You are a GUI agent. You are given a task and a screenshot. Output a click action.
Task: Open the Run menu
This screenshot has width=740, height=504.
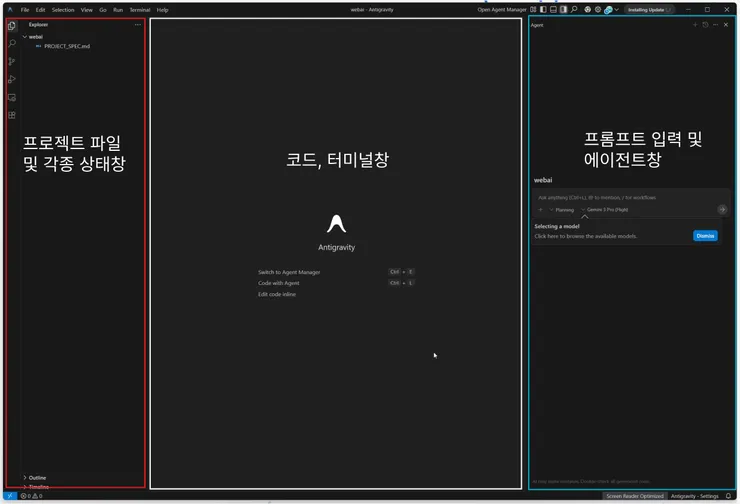118,9
